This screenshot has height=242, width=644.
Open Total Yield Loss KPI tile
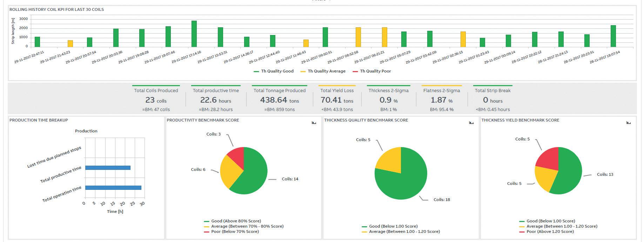tap(337, 99)
